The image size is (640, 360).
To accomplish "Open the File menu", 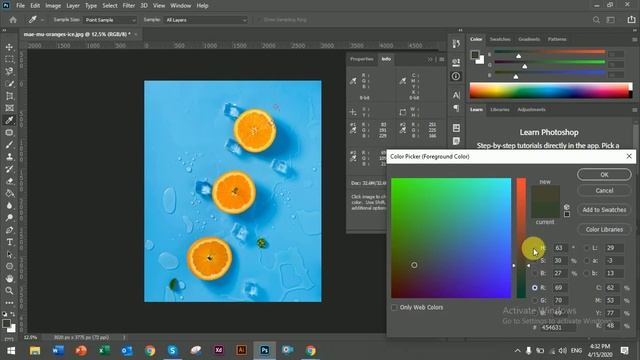I will 20,6.
